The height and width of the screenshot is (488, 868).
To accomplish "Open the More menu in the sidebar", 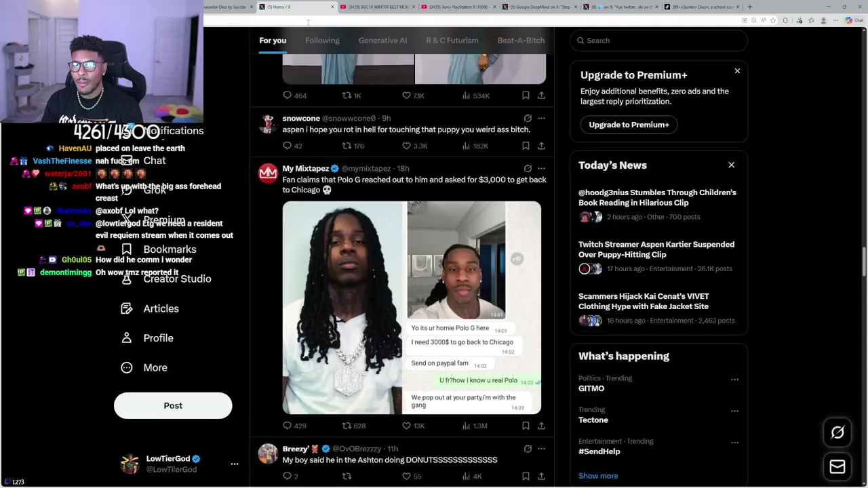I will point(144,367).
